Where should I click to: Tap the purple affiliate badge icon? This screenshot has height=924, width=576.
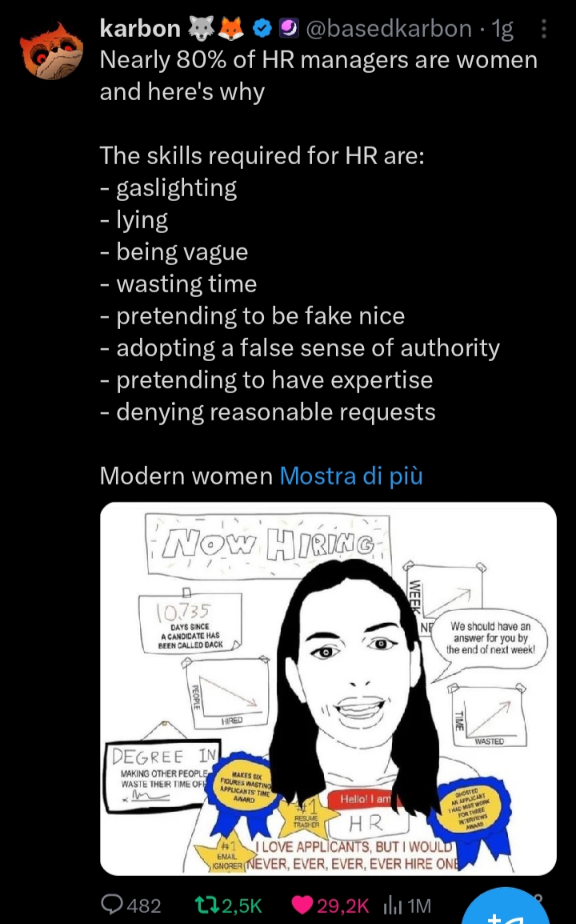(x=289, y=28)
